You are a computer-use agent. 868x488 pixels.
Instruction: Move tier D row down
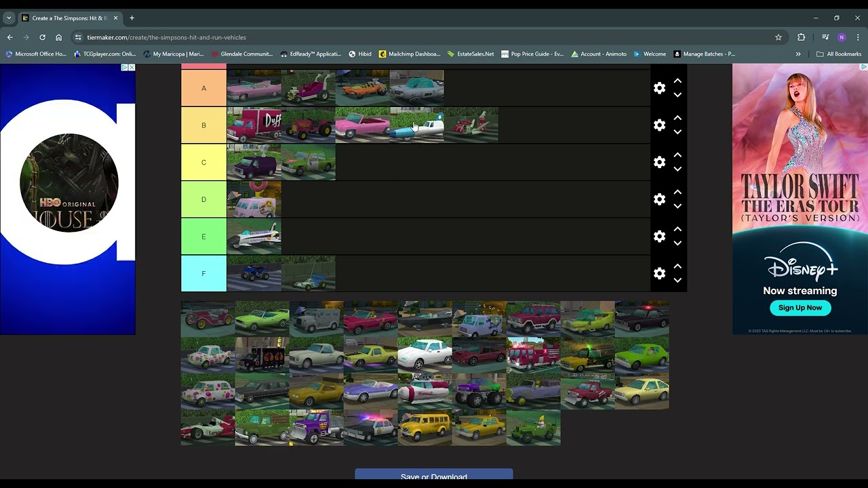point(677,206)
